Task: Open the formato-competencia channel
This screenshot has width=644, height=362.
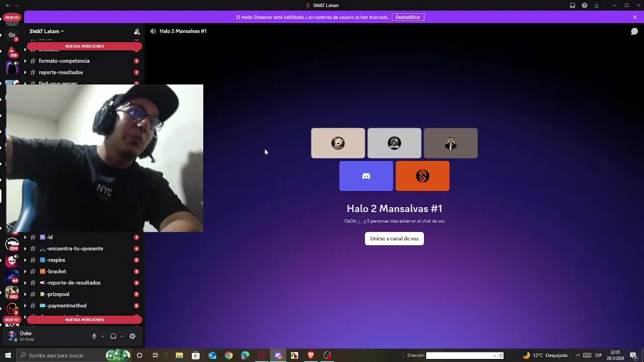Action: tap(84, 61)
